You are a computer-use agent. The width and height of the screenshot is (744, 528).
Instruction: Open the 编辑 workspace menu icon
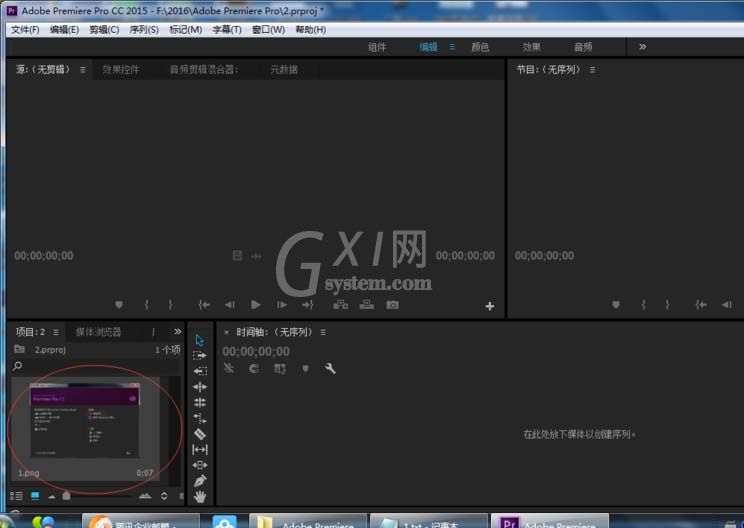[452, 47]
